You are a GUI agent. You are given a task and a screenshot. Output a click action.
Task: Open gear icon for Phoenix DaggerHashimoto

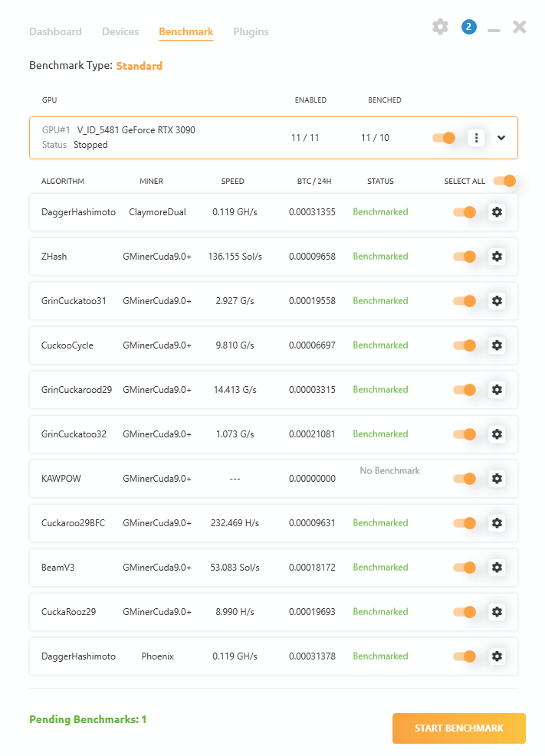tap(497, 656)
